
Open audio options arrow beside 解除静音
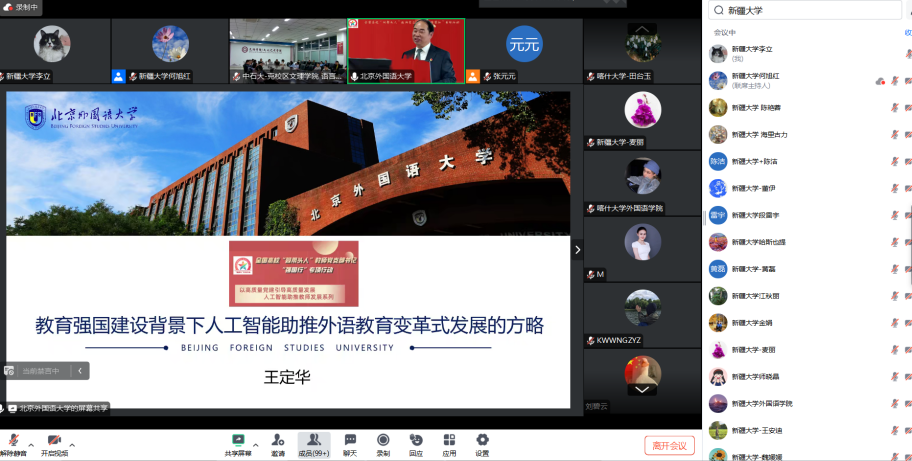coord(31,445)
